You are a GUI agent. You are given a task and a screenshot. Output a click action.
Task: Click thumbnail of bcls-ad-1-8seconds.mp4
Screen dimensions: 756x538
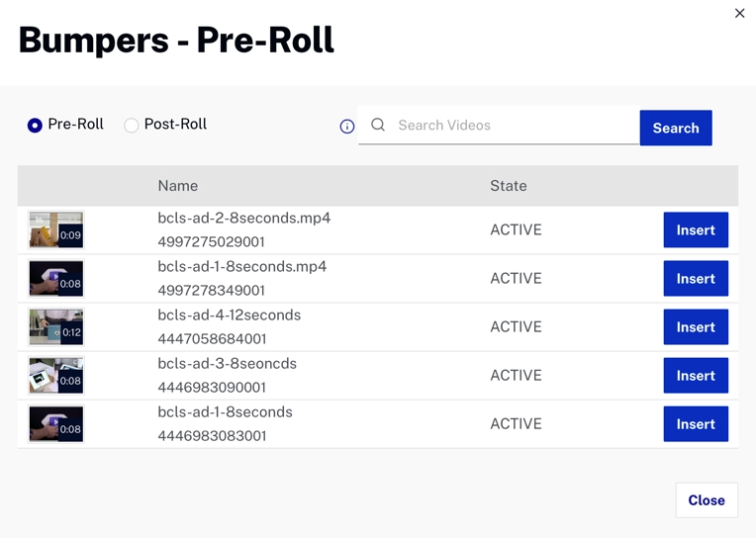coord(56,279)
